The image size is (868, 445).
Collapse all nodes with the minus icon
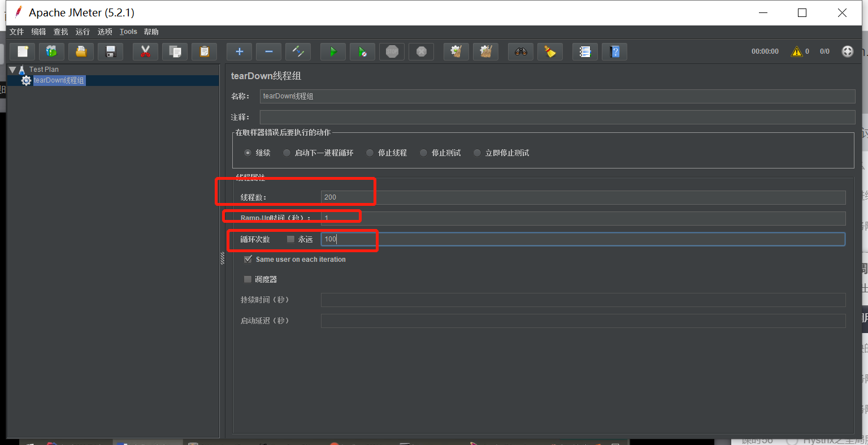tap(269, 51)
